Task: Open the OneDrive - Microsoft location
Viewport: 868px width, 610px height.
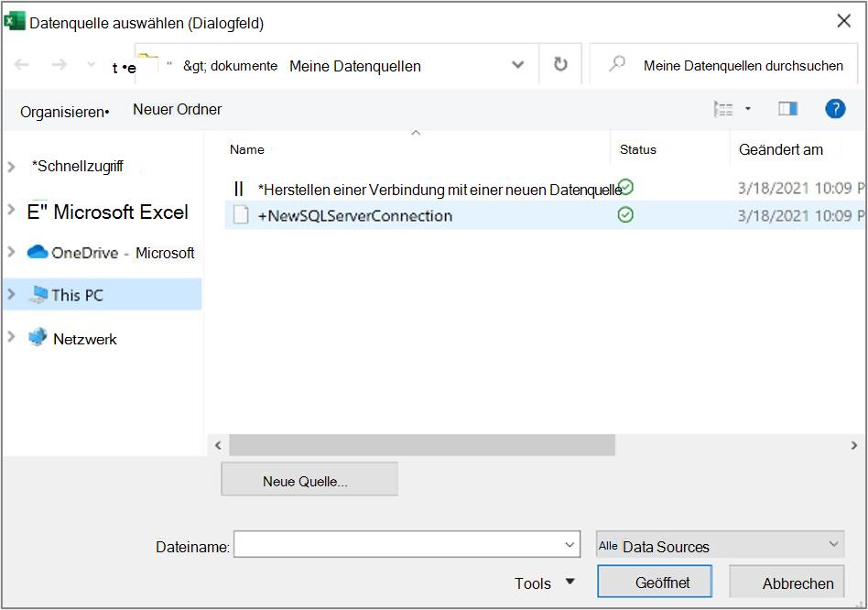Action: click(111, 253)
